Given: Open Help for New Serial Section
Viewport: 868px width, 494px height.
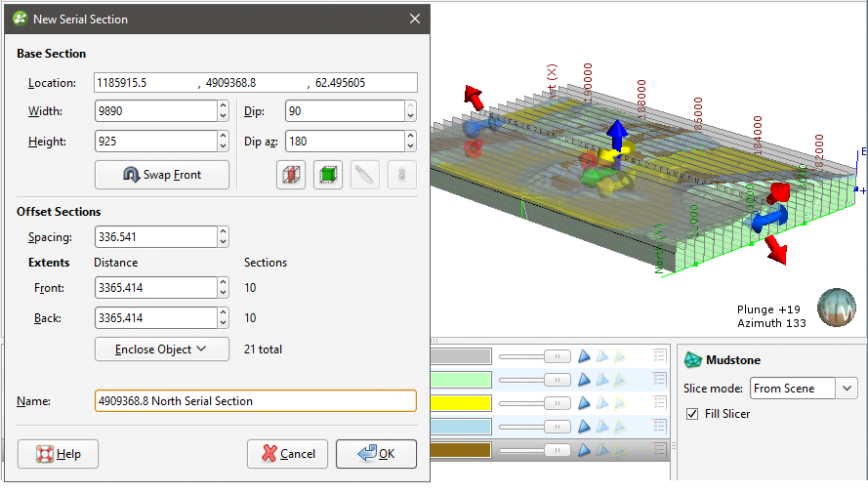Looking at the screenshot, I should coord(58,453).
